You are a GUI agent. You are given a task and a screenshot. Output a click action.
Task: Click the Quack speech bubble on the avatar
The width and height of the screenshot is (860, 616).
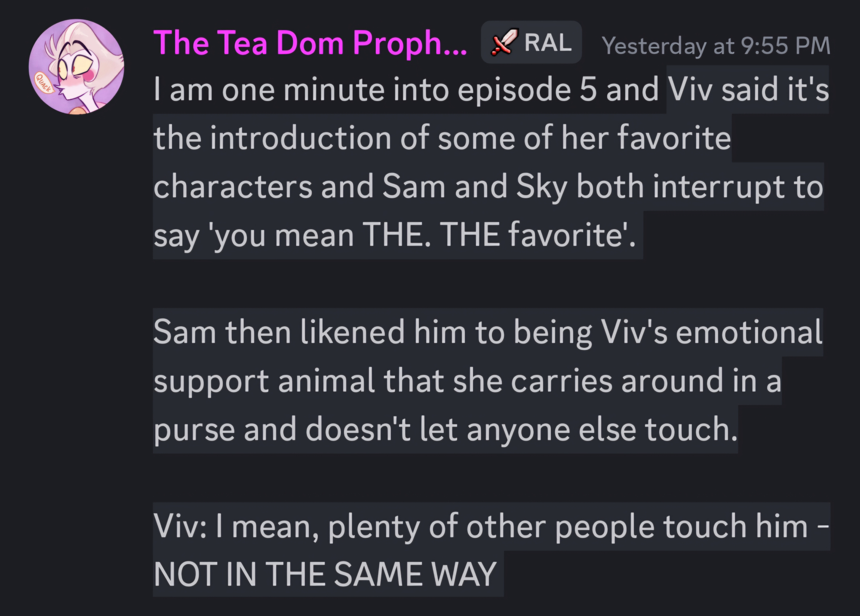pyautogui.click(x=44, y=83)
